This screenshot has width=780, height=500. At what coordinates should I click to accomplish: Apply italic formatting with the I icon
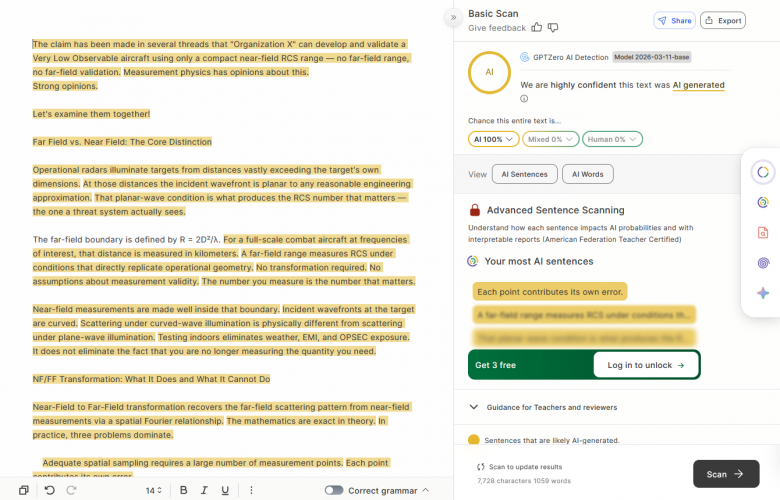tap(204, 490)
